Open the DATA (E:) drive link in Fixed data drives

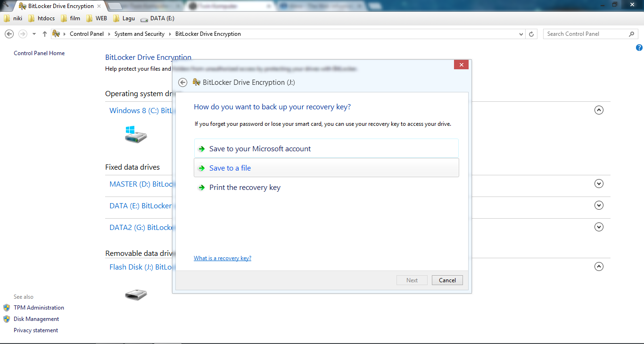coord(141,206)
